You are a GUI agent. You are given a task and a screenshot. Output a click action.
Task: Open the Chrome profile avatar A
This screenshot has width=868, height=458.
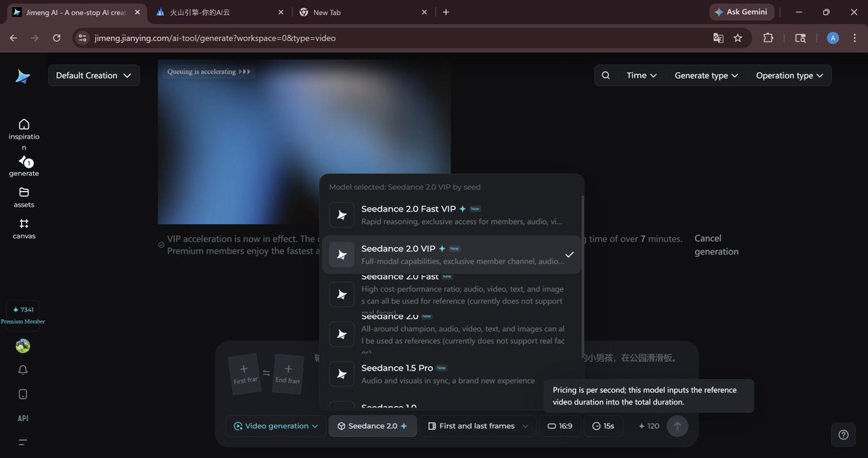[833, 38]
